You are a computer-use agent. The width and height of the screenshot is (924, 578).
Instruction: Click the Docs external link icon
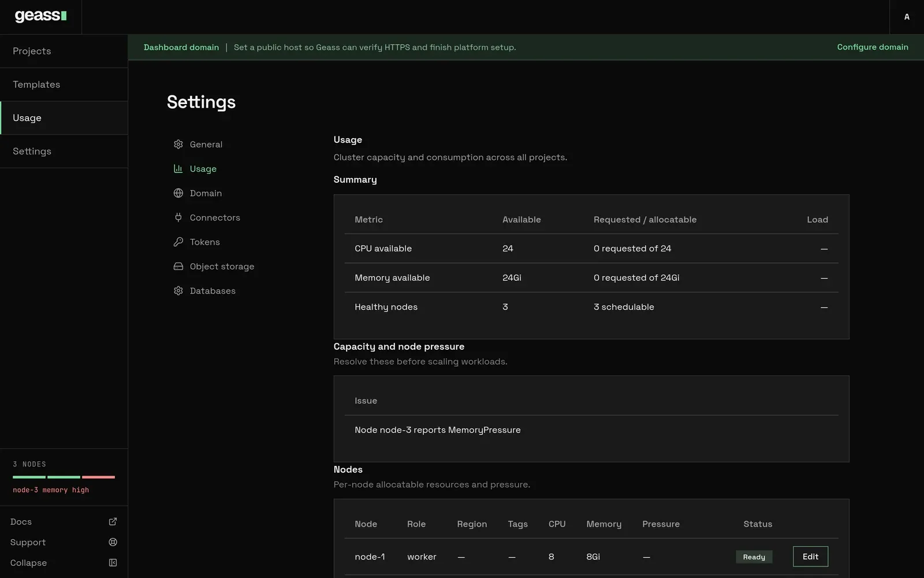click(113, 521)
